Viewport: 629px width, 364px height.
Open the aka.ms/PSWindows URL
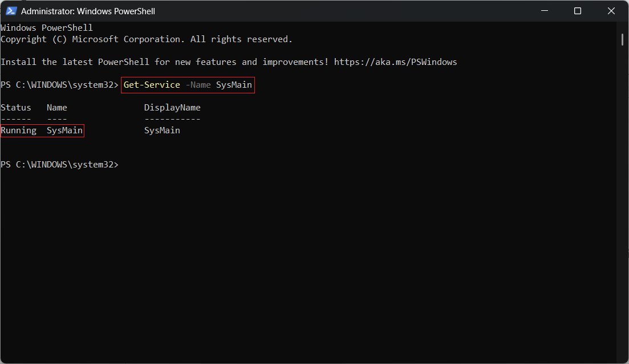coord(395,62)
